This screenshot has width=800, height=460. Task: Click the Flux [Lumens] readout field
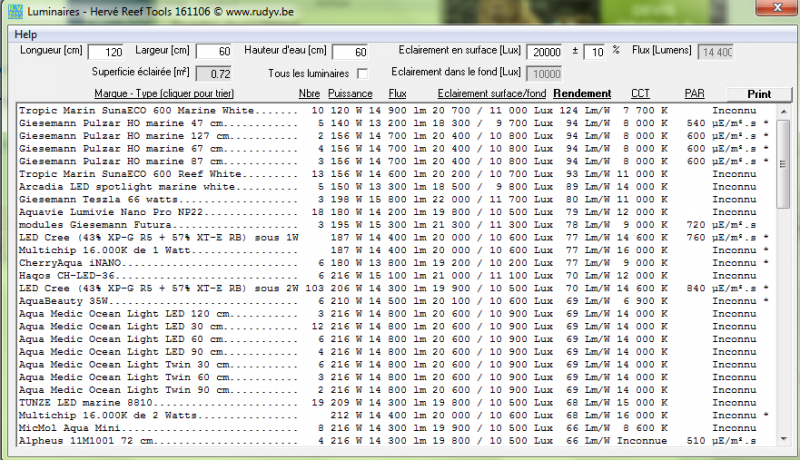716,52
